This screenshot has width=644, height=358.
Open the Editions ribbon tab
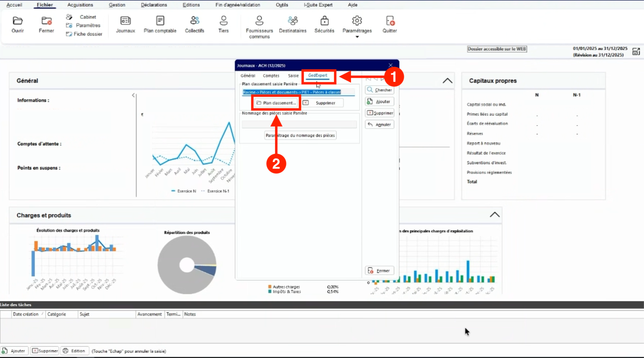click(x=191, y=5)
